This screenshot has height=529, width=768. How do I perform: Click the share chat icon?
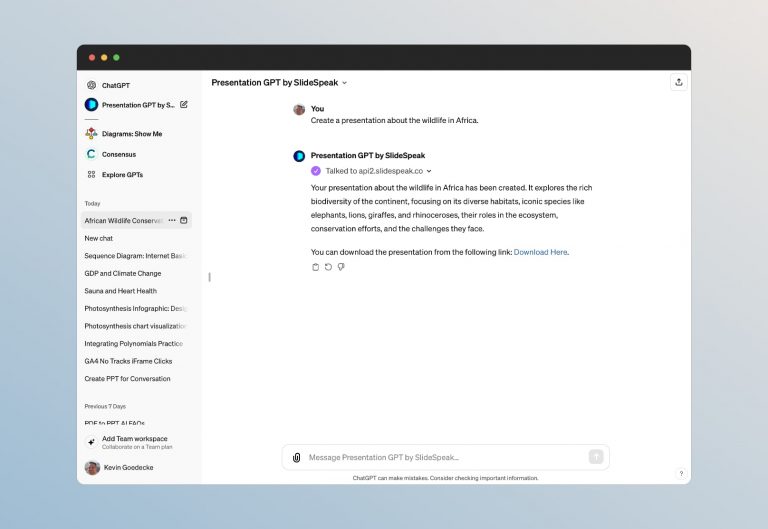coord(679,82)
